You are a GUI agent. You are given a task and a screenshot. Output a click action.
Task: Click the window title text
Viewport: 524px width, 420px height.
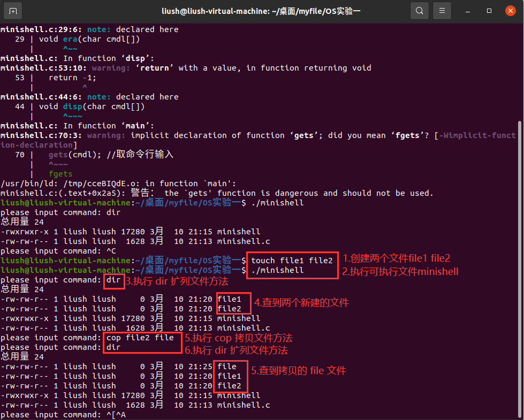261,11
